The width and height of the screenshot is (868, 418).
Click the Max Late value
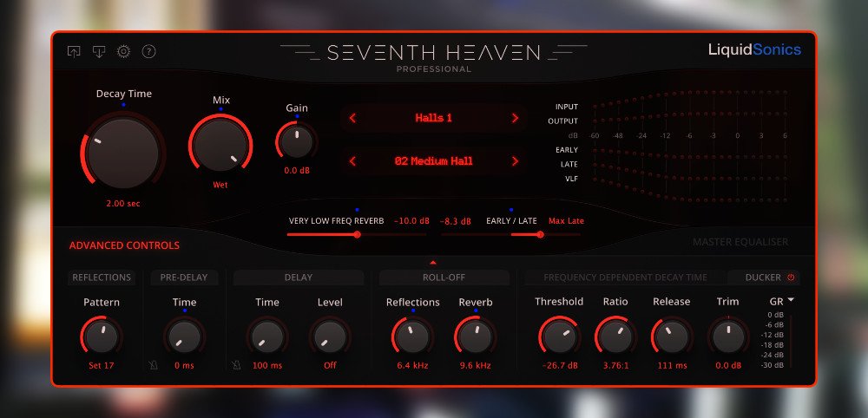(x=566, y=221)
